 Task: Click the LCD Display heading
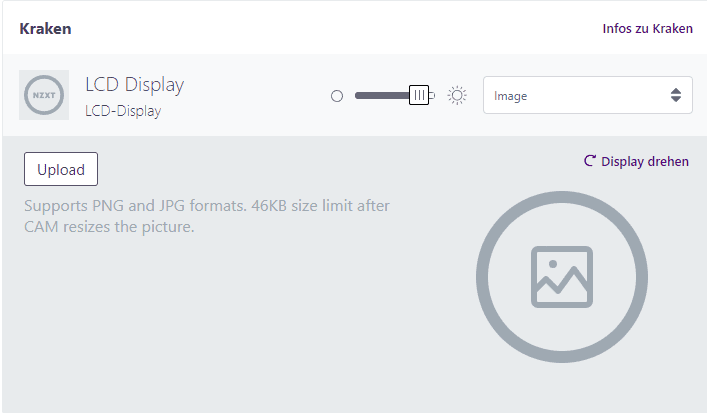[x=134, y=85]
